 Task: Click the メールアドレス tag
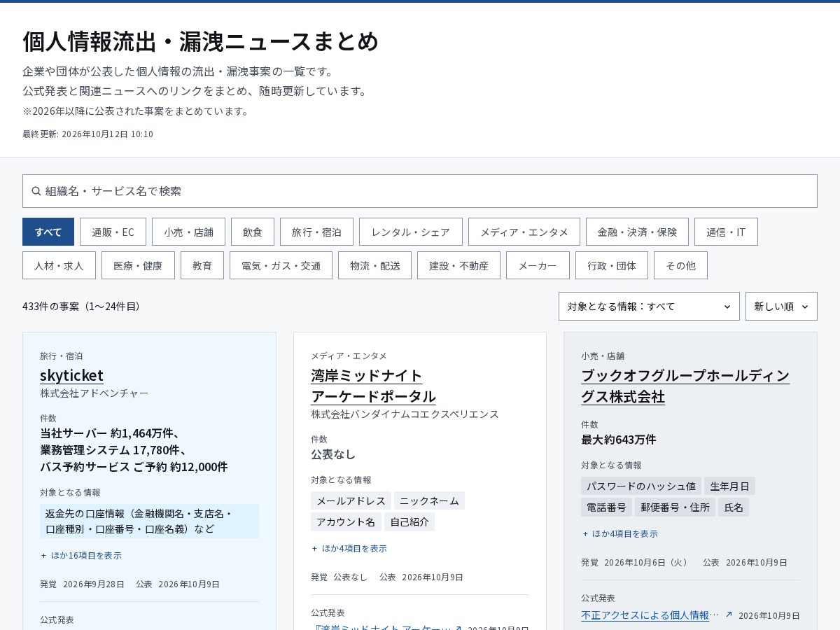coord(351,500)
